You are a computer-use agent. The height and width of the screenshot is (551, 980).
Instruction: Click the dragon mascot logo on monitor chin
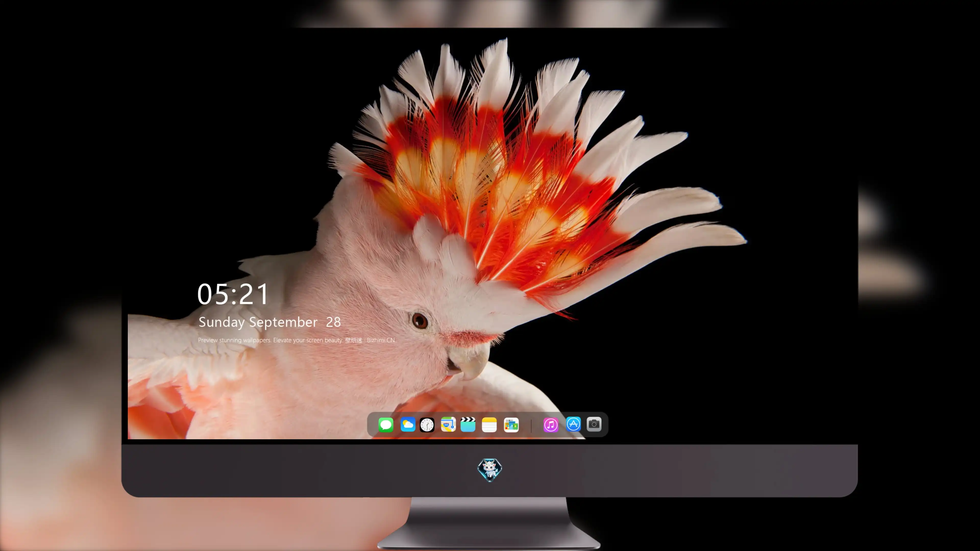tap(490, 470)
